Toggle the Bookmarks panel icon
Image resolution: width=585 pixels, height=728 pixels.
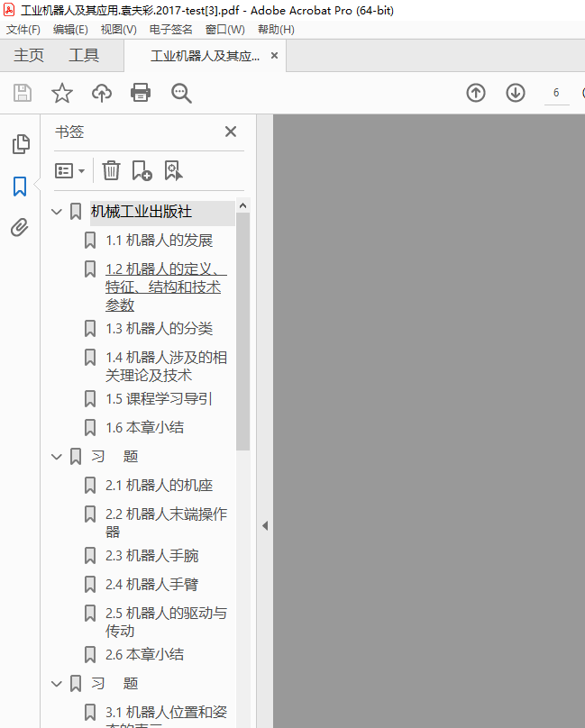click(20, 187)
